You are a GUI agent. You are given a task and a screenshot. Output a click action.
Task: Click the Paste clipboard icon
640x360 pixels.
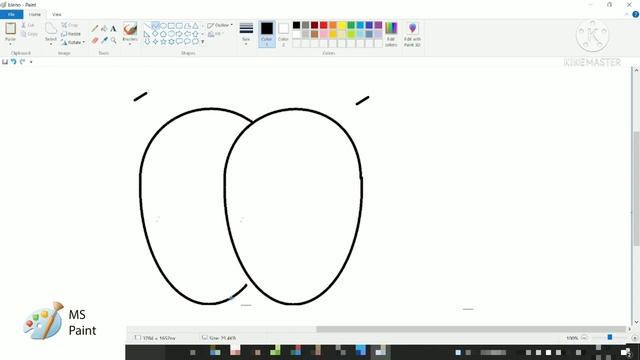tap(11, 29)
